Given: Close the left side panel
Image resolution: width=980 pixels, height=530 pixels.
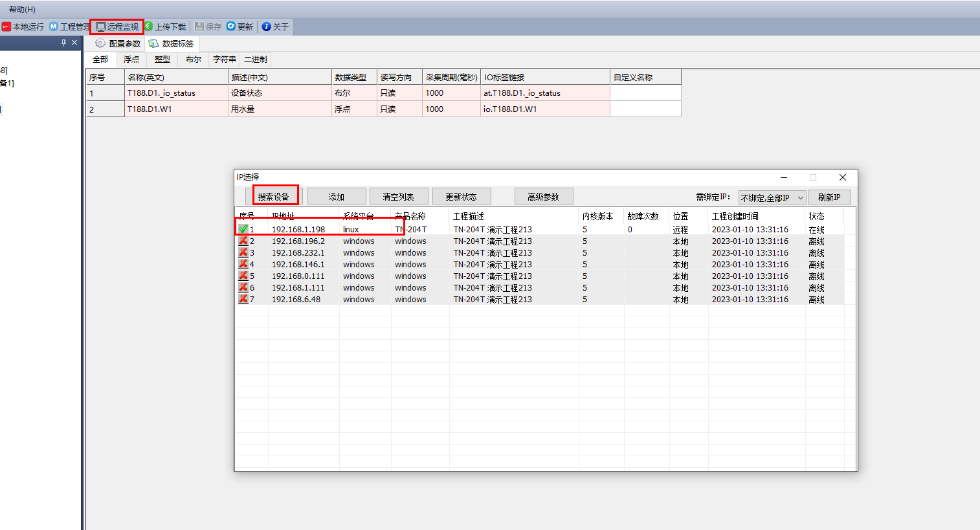Looking at the screenshot, I should [x=74, y=43].
